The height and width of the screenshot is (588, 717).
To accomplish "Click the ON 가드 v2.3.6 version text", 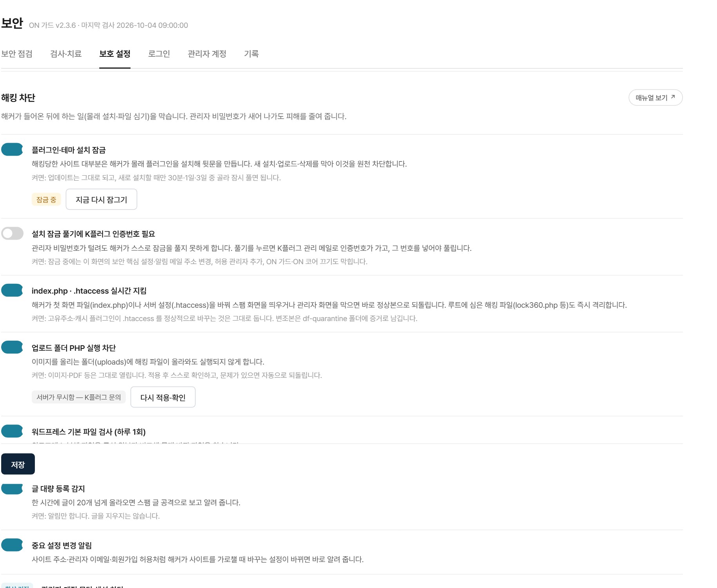I will click(53, 25).
